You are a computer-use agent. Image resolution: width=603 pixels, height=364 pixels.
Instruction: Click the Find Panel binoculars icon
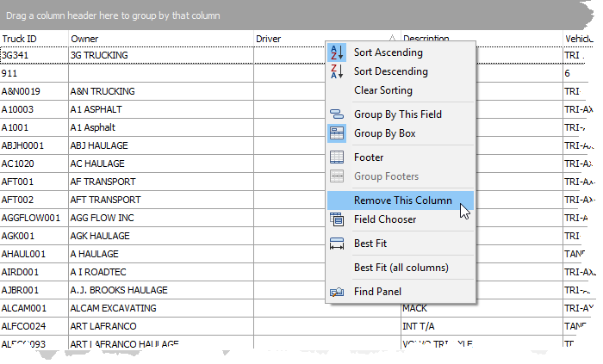pyautogui.click(x=337, y=292)
